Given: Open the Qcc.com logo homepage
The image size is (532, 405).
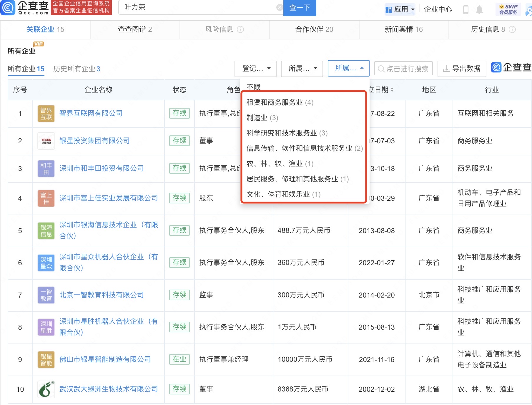Looking at the screenshot, I should point(25,8).
